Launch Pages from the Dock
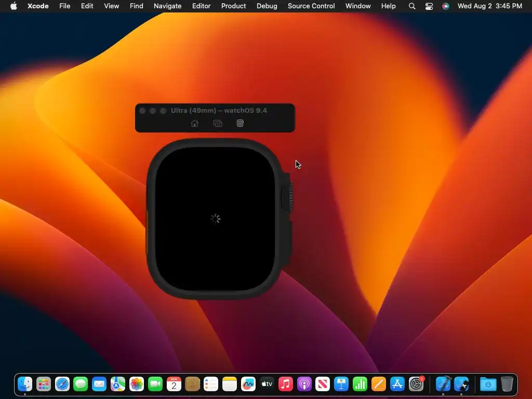 point(378,384)
